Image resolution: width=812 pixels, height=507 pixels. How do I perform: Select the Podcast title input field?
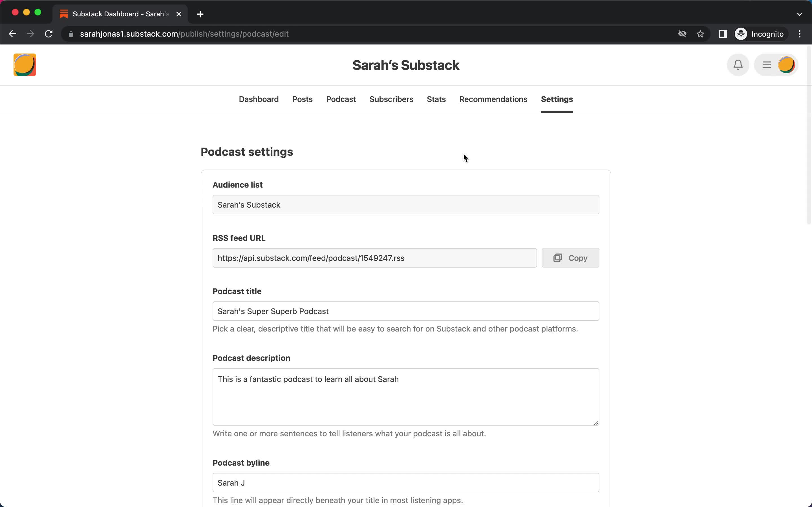click(405, 311)
